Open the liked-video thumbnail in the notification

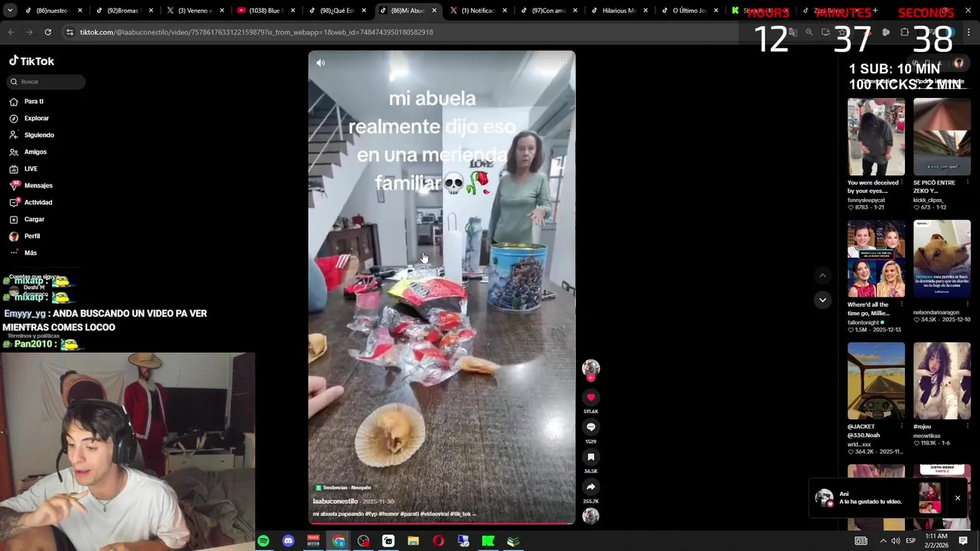tap(929, 498)
